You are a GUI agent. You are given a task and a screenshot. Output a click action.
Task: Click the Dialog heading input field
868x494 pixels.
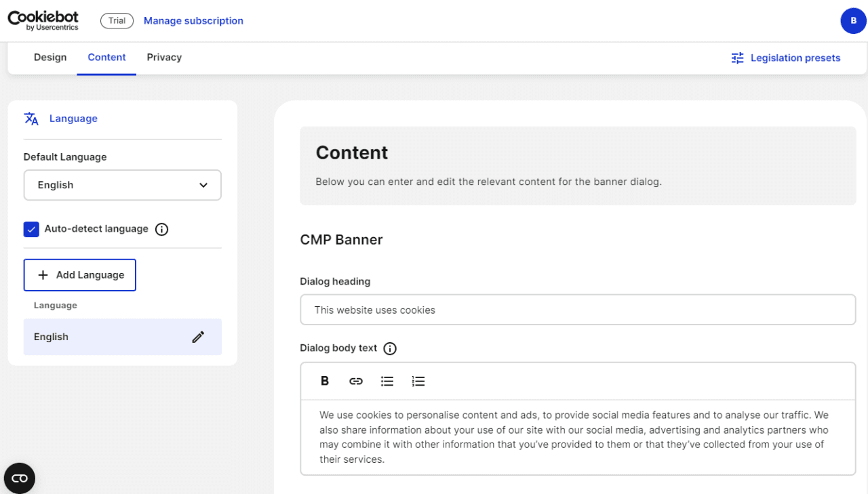click(x=578, y=309)
